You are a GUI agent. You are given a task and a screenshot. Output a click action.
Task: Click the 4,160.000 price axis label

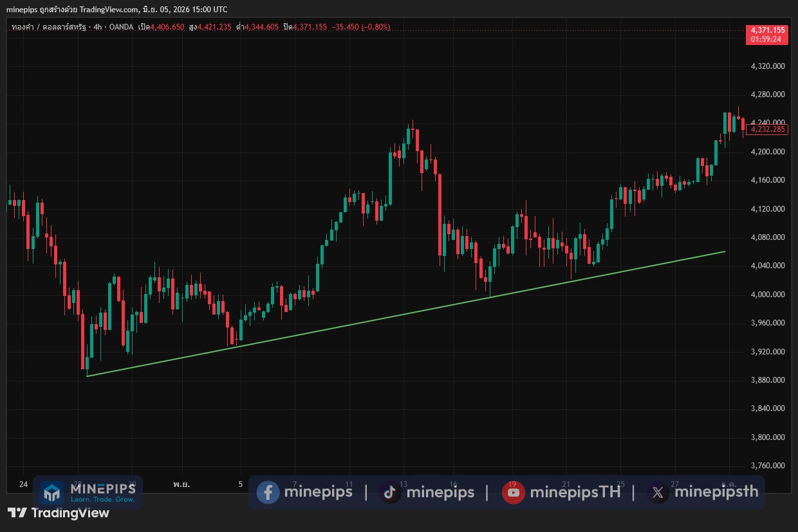768,180
